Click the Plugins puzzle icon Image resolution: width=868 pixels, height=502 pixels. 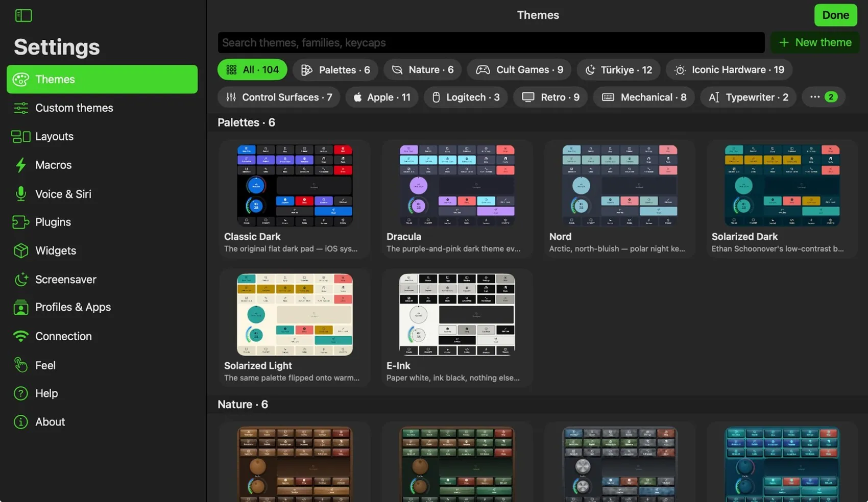[21, 222]
